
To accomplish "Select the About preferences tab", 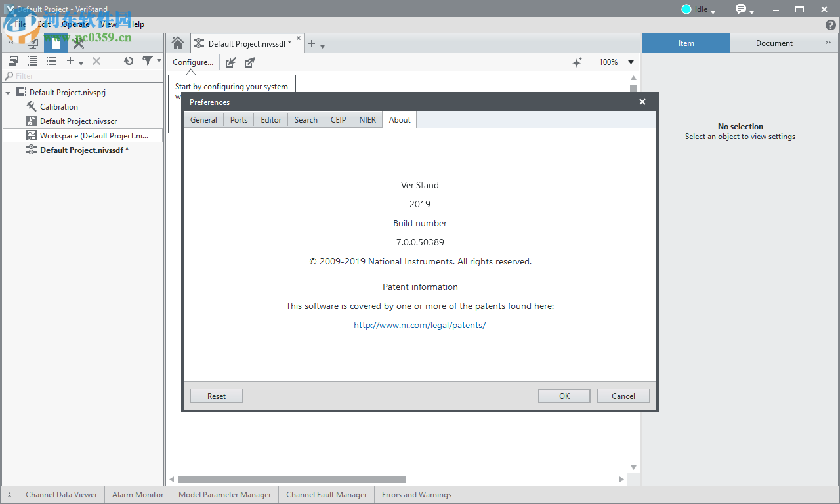I will coord(400,119).
